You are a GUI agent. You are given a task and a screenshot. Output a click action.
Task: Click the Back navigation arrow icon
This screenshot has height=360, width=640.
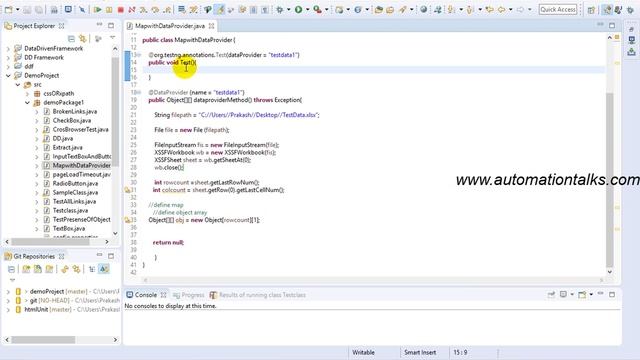click(501, 9)
